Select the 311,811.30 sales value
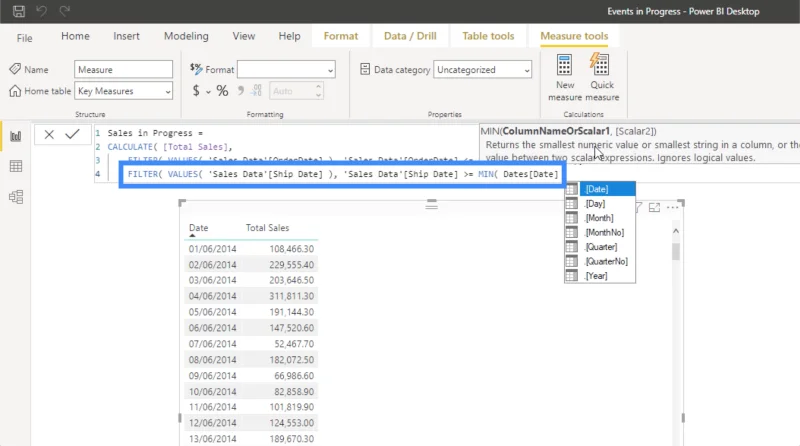The width and height of the screenshot is (800, 446). tap(291, 296)
